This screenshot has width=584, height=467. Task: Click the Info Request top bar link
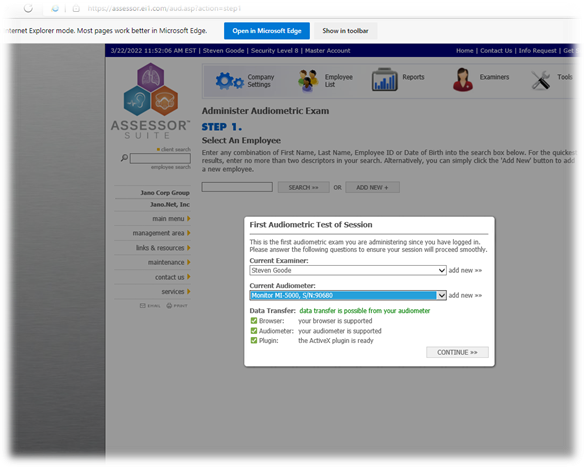coord(537,51)
